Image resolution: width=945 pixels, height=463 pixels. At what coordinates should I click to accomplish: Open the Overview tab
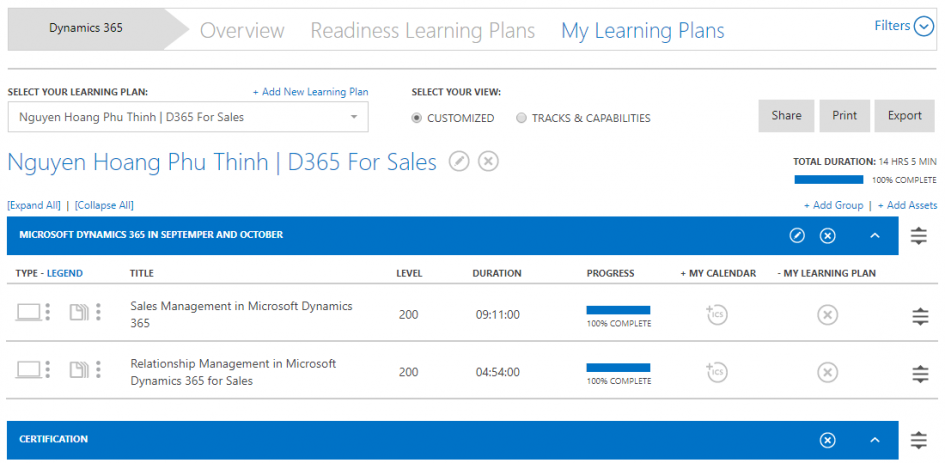(x=242, y=30)
